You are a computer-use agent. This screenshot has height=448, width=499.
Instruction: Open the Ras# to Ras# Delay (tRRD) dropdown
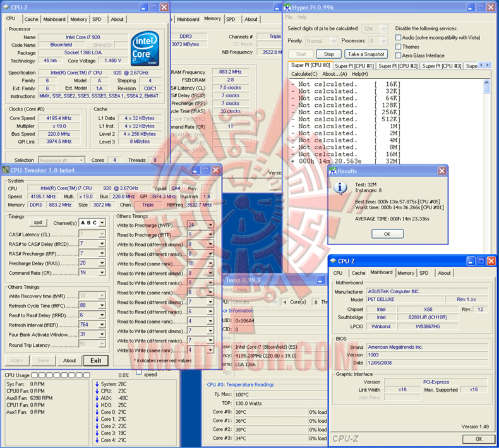point(102,315)
